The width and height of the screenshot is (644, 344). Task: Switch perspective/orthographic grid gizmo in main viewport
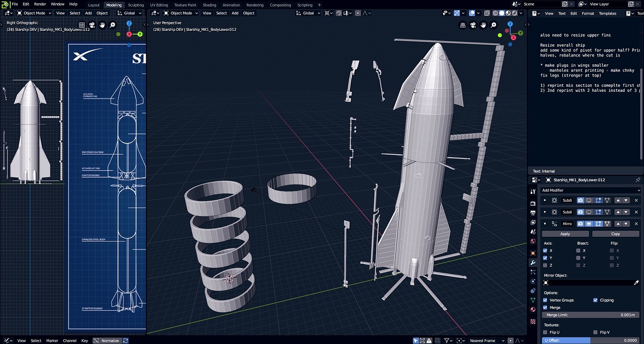[x=463, y=25]
